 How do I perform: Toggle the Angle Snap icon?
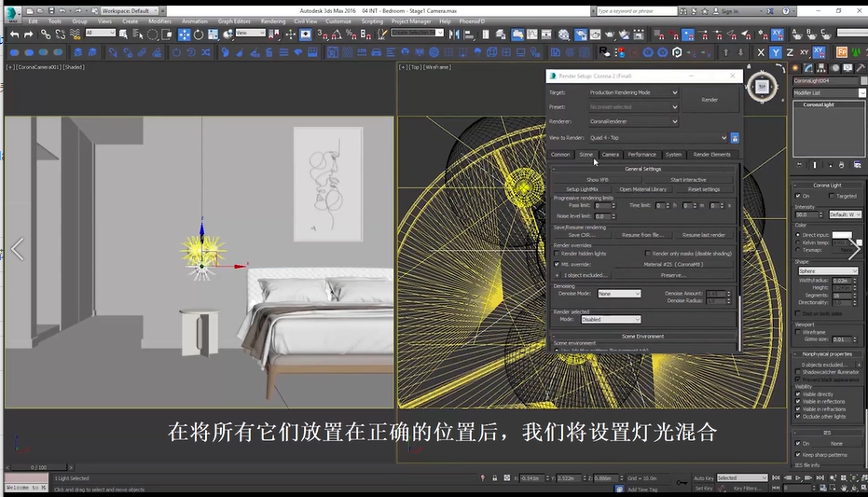pyautogui.click(x=337, y=35)
